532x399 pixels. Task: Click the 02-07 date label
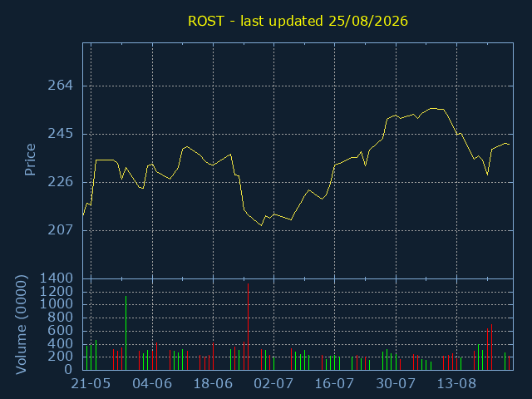(x=273, y=384)
